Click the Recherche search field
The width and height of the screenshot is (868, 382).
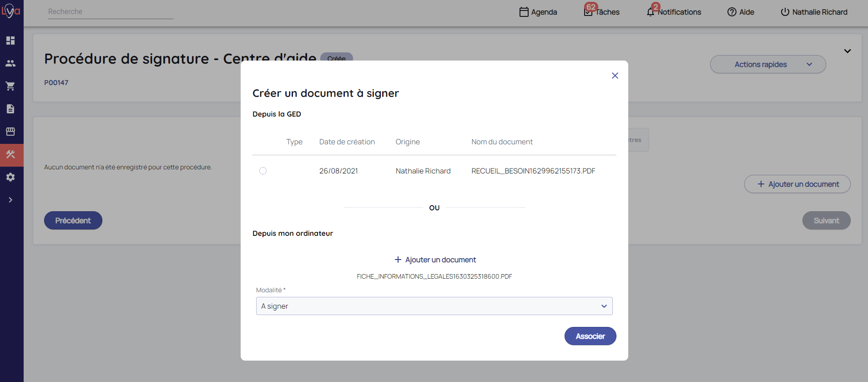(x=111, y=12)
